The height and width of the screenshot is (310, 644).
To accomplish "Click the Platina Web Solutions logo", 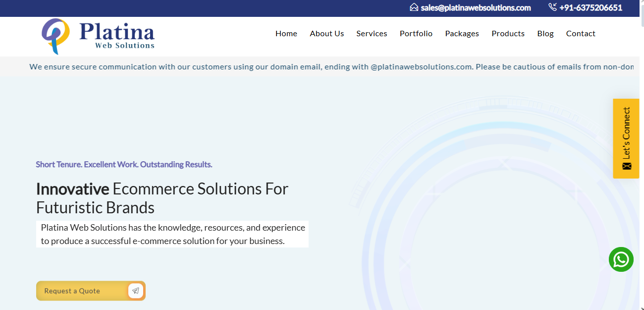I will (98, 36).
